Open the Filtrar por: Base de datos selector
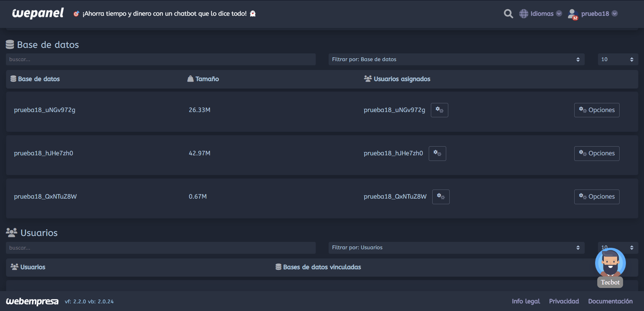Image resolution: width=644 pixels, height=311 pixels. coord(456,59)
